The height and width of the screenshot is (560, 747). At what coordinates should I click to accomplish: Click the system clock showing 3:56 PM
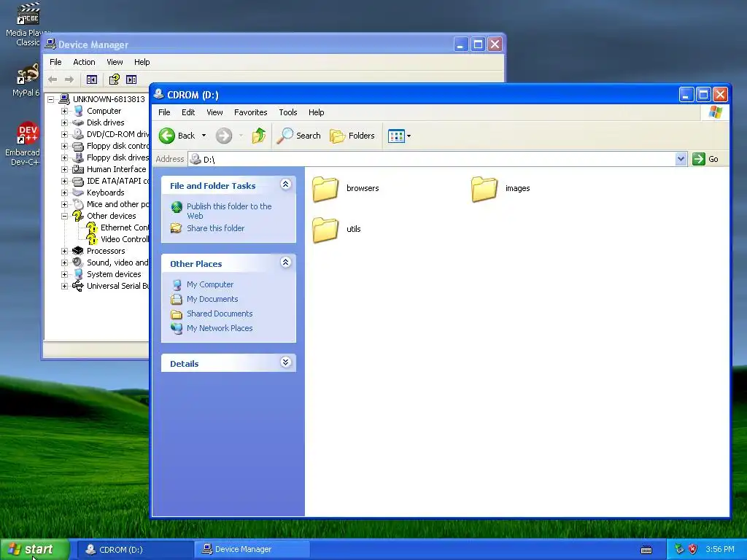[720, 550]
